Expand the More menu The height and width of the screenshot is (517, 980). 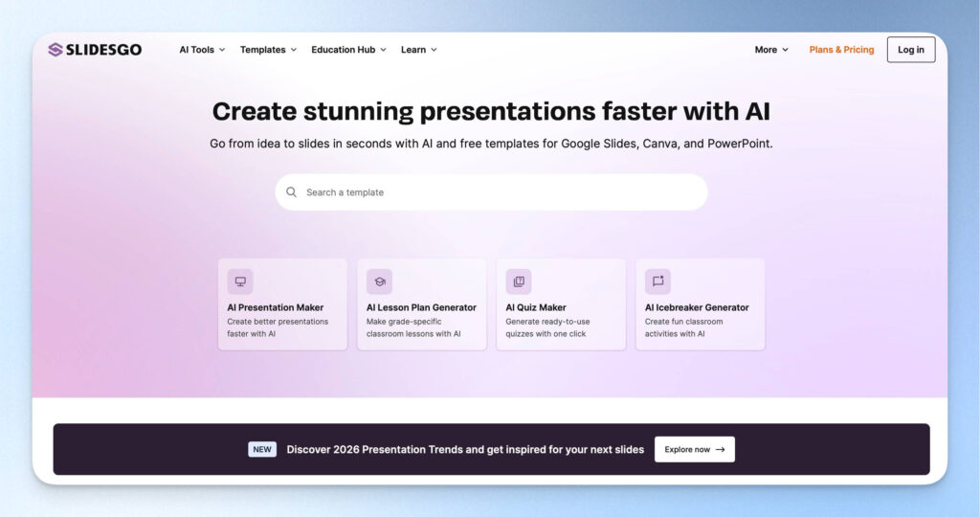point(771,50)
